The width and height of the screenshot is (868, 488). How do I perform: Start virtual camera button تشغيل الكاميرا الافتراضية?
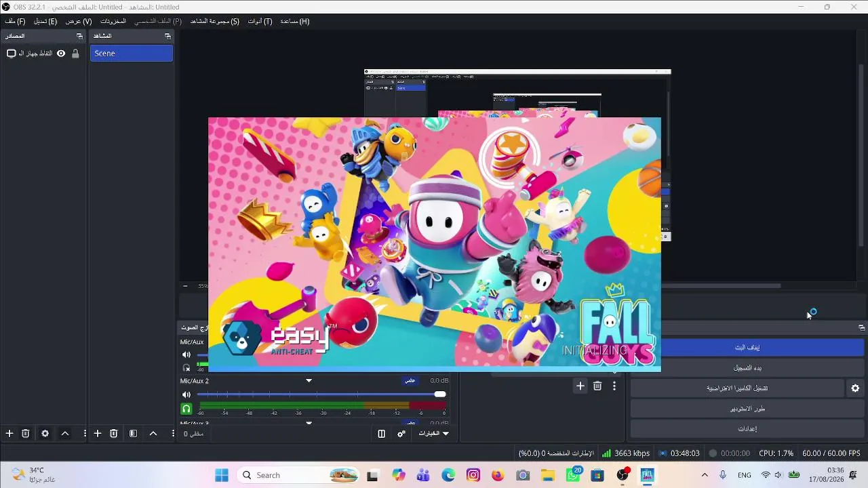738,388
